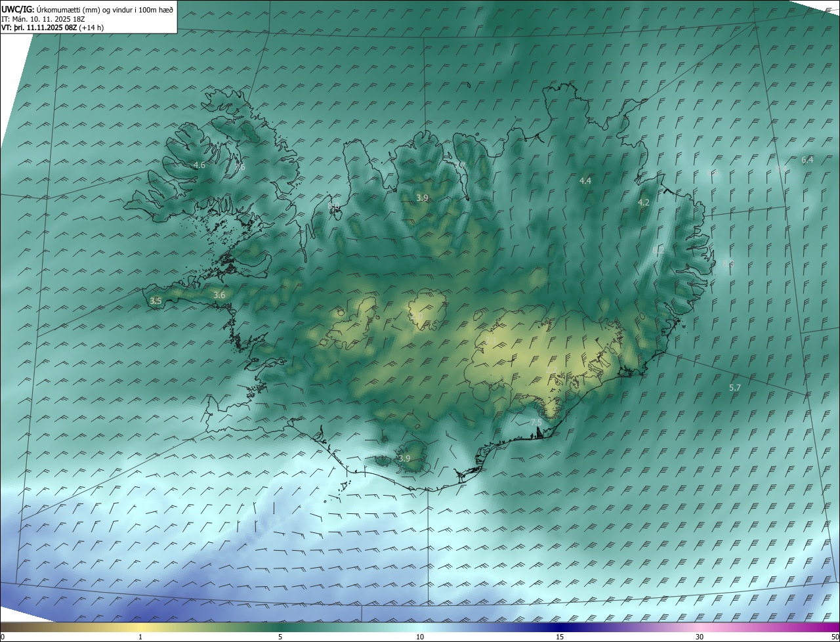Click the 6.4 value over the eastern sea
The width and height of the screenshot is (840, 642).
807,160
